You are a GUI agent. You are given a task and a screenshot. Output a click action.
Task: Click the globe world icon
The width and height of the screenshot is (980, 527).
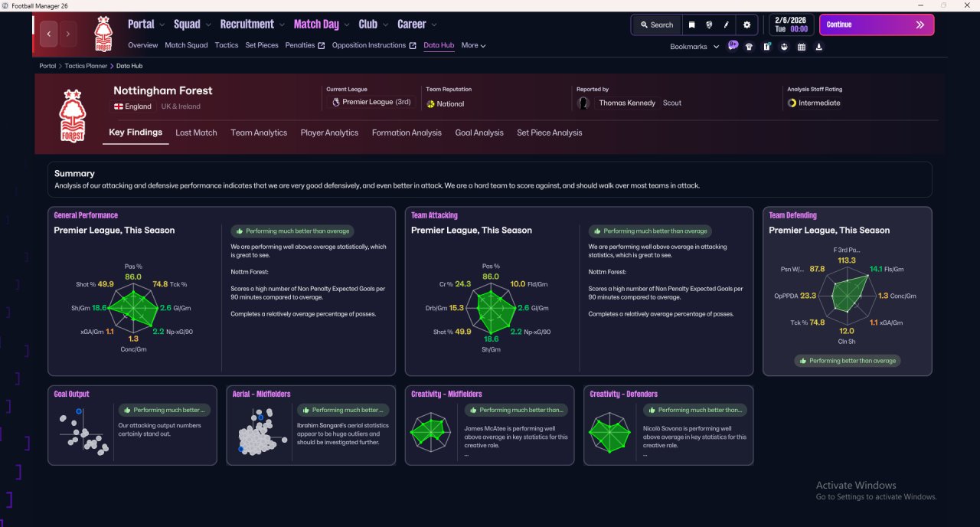pos(710,25)
